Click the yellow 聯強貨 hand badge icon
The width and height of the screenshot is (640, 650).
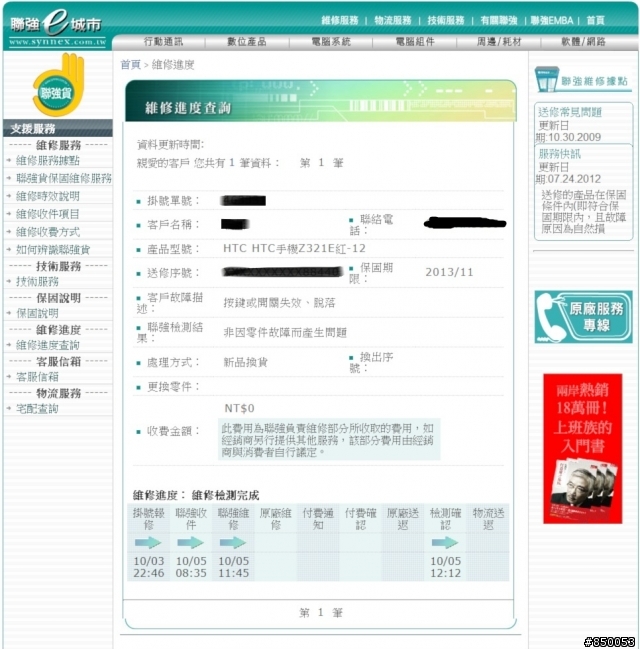coord(58,85)
